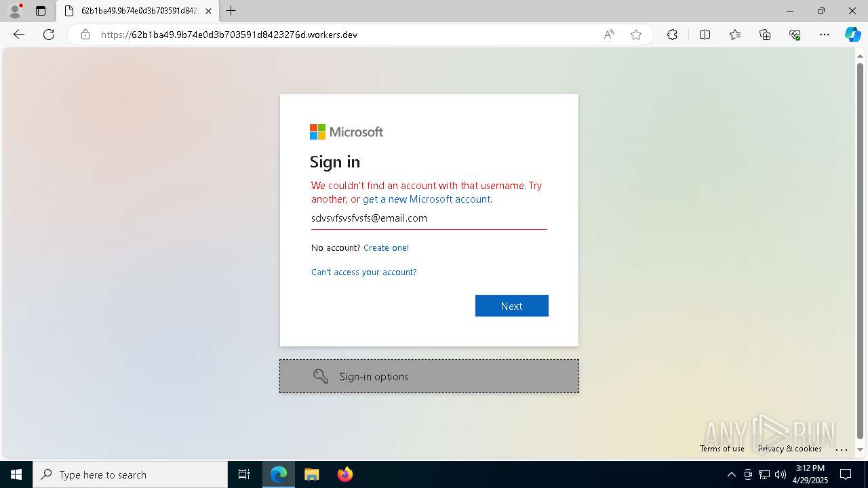Screen dimensions: 868x488
Task: Open Extensions puzzle icon
Action: click(x=672, y=35)
